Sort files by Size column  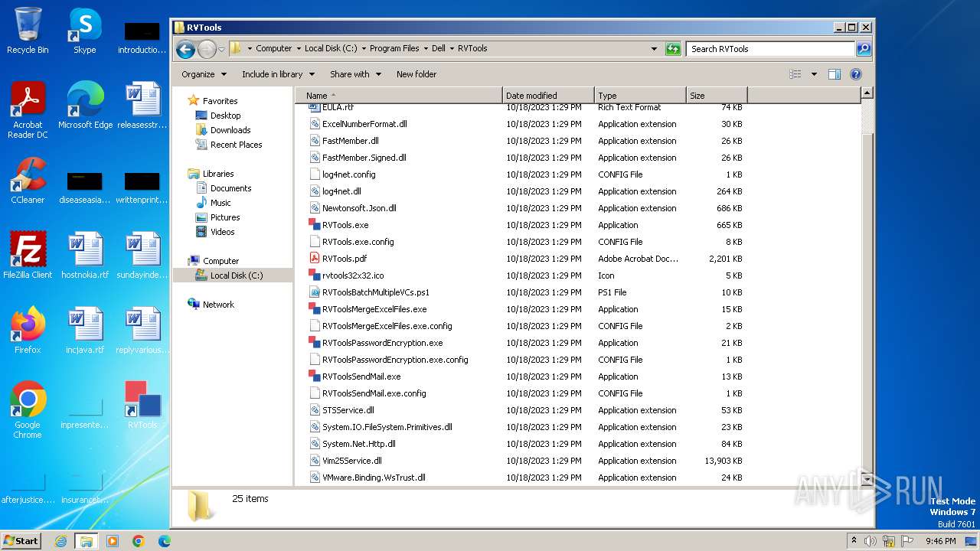[x=717, y=96]
